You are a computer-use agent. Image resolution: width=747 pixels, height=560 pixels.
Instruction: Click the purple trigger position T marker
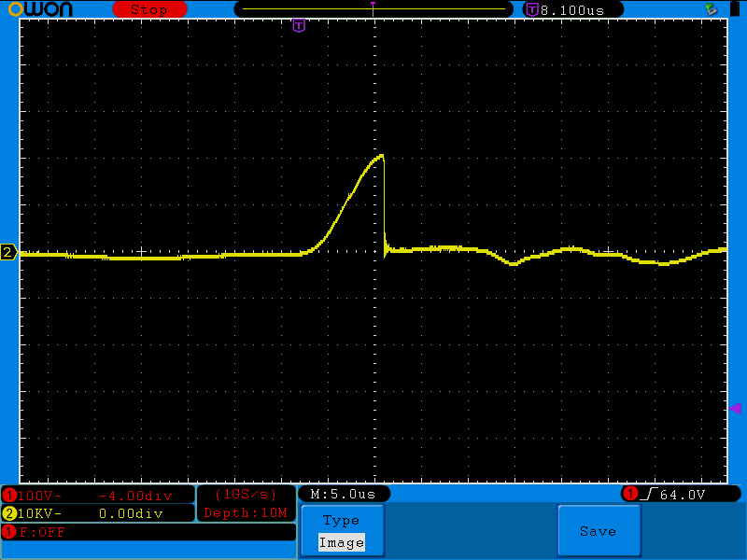(x=299, y=26)
